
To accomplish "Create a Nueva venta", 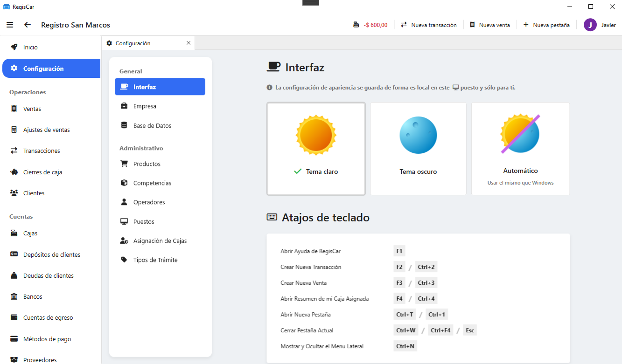I will [x=490, y=25].
